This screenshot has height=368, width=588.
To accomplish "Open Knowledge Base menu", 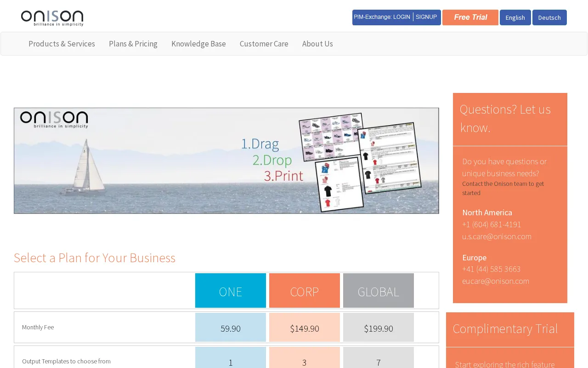I will click(x=198, y=44).
